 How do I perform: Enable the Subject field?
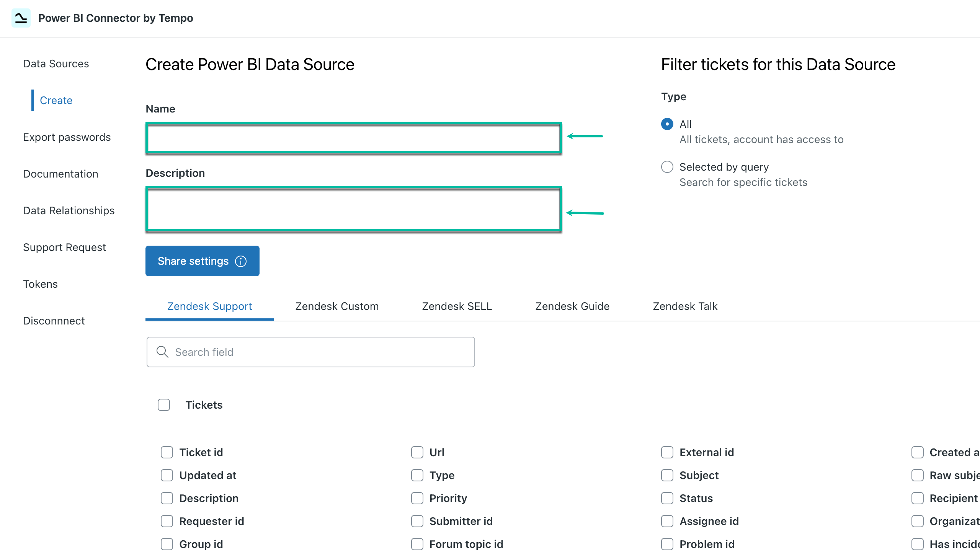(667, 475)
